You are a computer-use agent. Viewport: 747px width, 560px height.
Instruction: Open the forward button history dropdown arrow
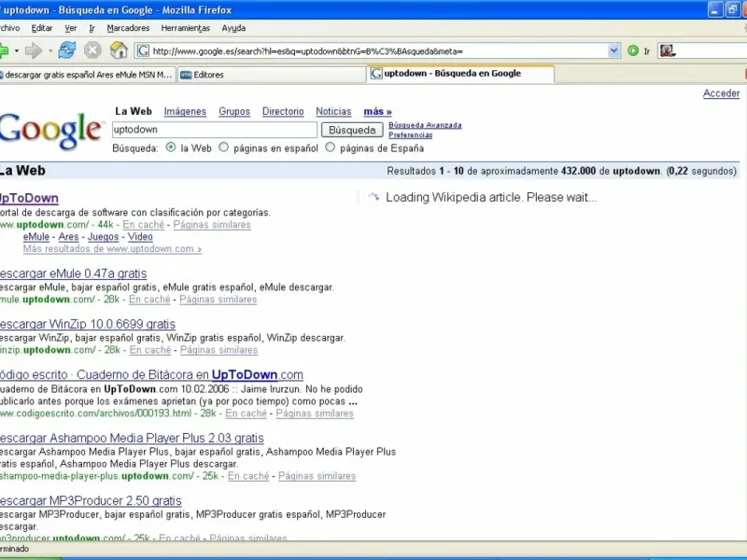tap(50, 50)
